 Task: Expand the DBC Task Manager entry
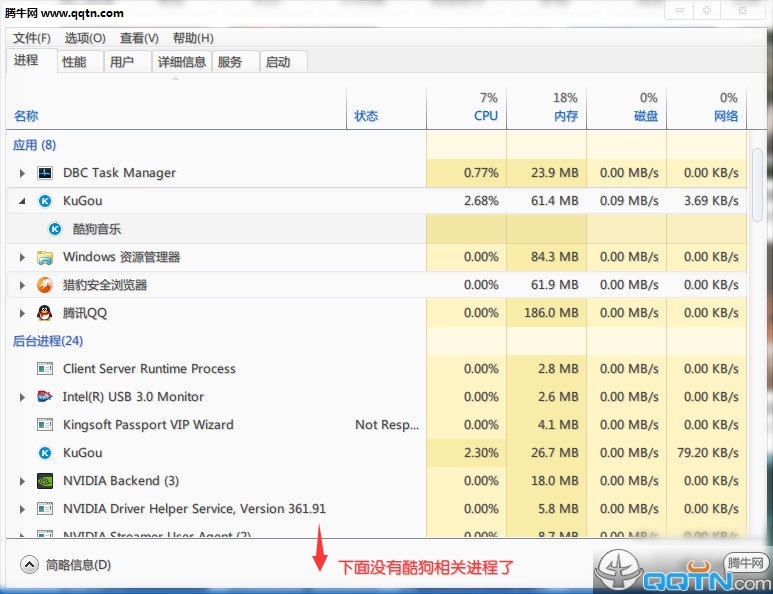tap(22, 173)
